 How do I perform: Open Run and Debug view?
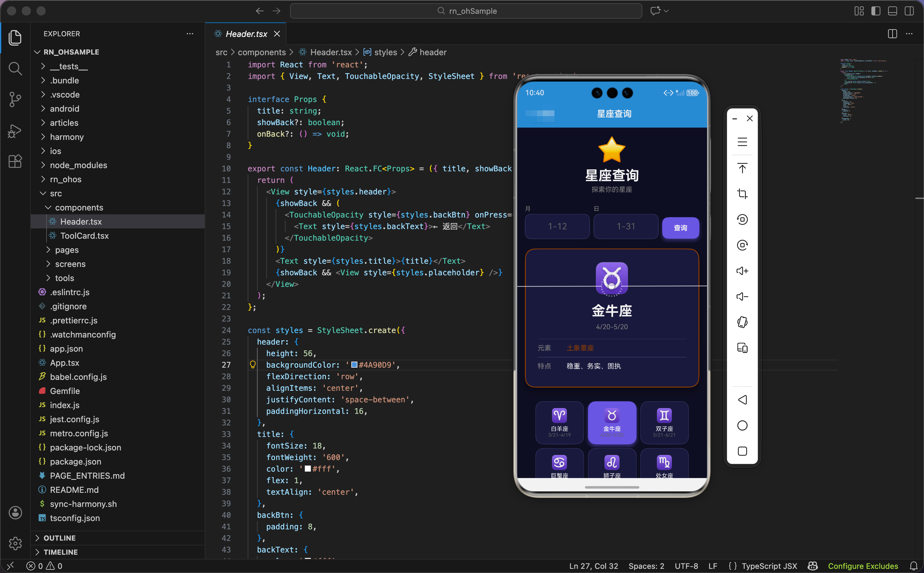15,131
